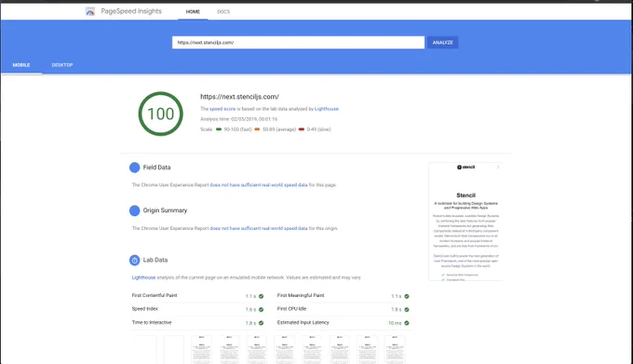Open Lighthouse link in Lab Data description
This screenshot has height=364, width=633.
point(143,277)
